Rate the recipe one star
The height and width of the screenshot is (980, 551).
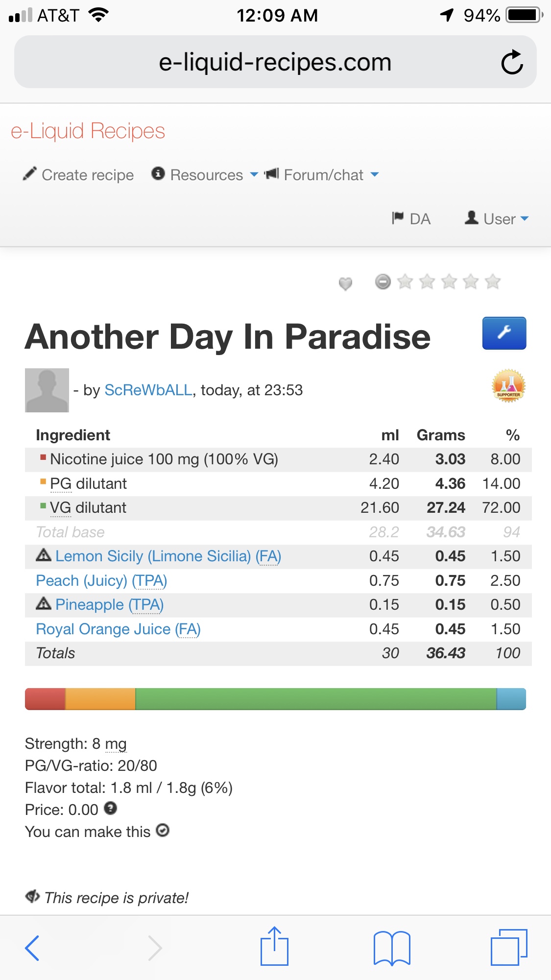405,282
